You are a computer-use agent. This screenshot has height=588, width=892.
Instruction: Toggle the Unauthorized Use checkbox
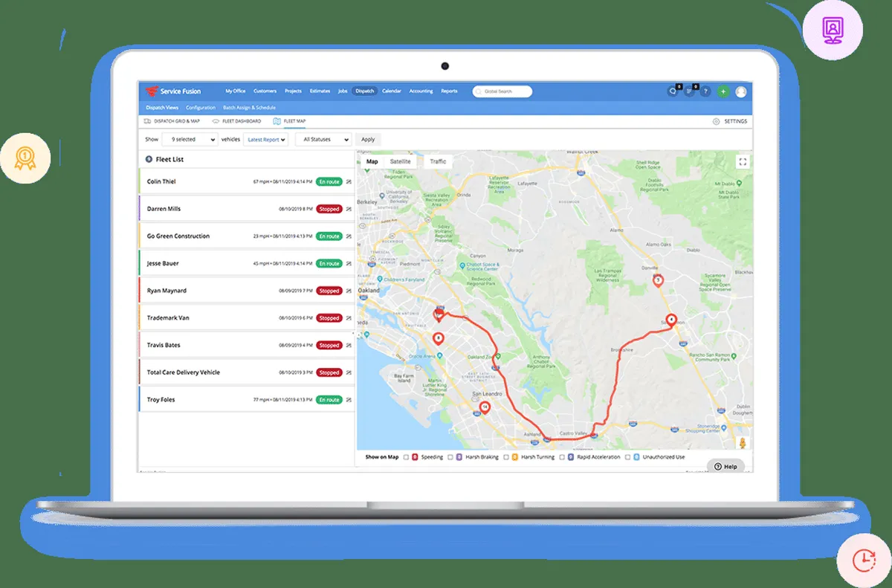pyautogui.click(x=627, y=457)
